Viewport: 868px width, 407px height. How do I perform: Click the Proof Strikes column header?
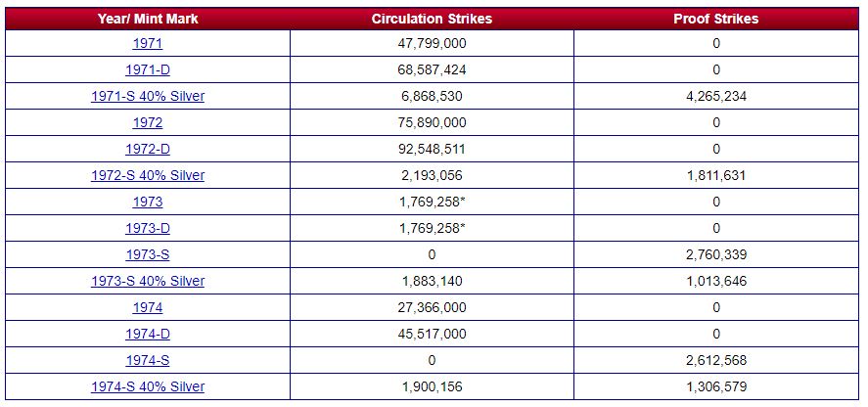coord(716,19)
